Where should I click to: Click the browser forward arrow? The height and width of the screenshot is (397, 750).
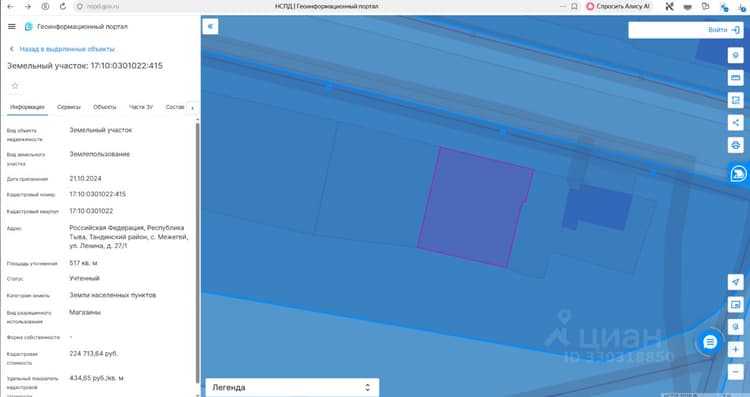[x=27, y=7]
